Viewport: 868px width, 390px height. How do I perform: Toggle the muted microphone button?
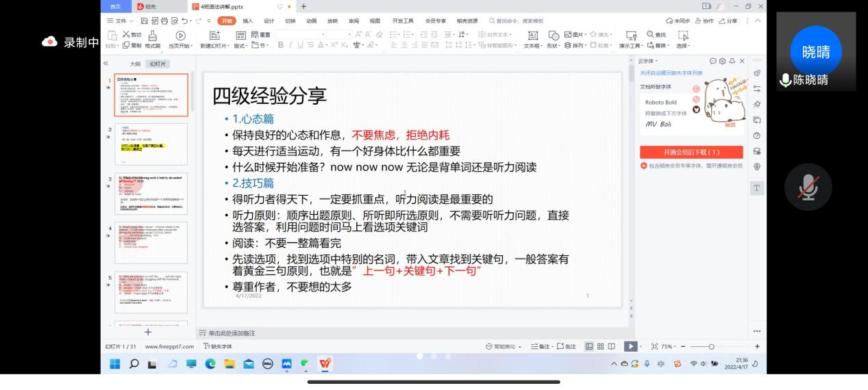(x=808, y=187)
